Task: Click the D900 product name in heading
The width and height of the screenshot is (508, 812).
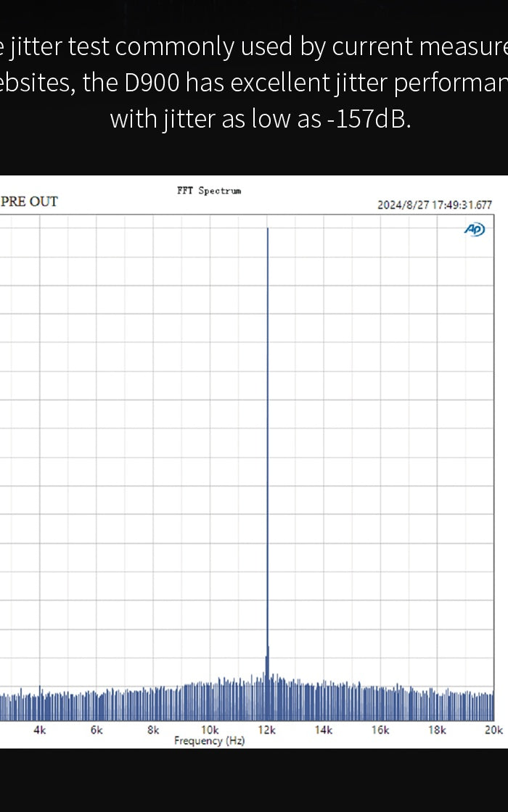Action: pos(152,83)
